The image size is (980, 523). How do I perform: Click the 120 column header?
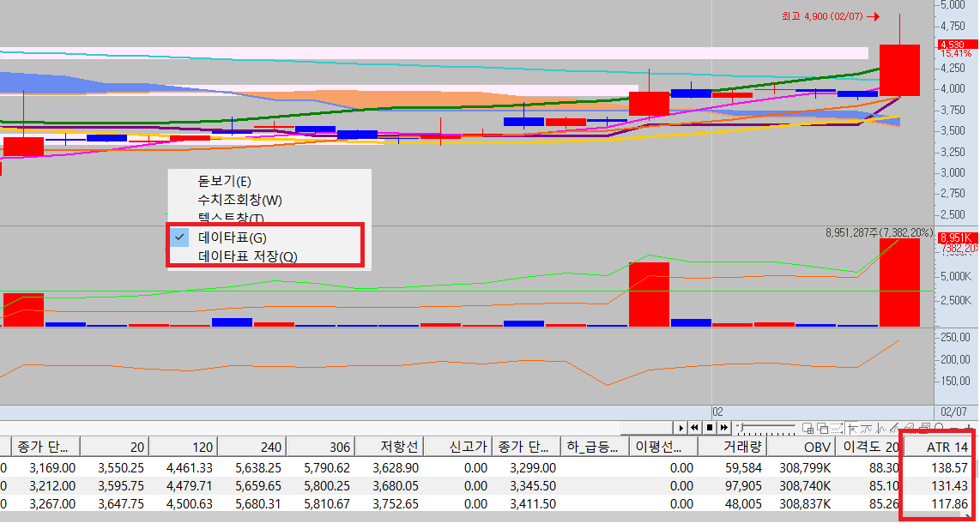[x=183, y=447]
